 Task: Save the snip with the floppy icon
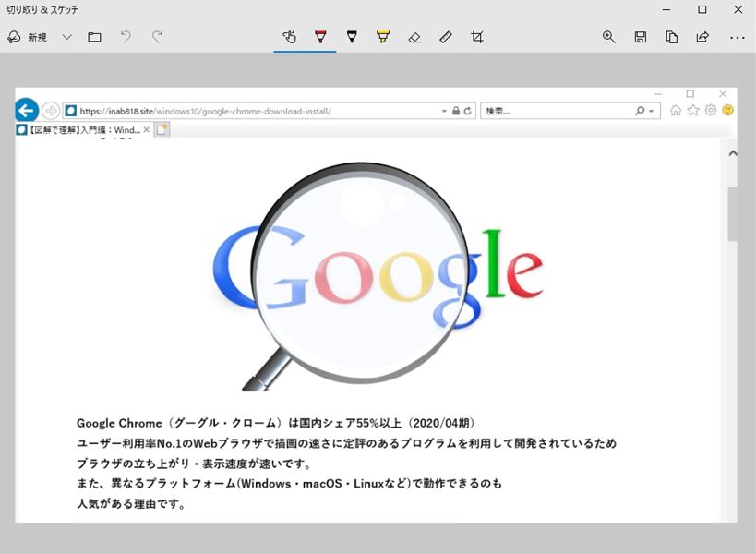[641, 37]
